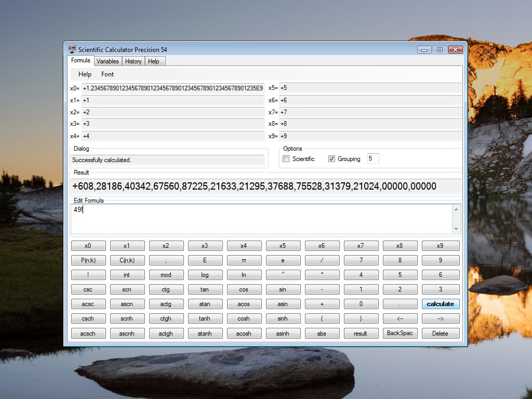Click the calculator app icon in title bar
The width and height of the screenshot is (532, 399).
tap(72, 49)
